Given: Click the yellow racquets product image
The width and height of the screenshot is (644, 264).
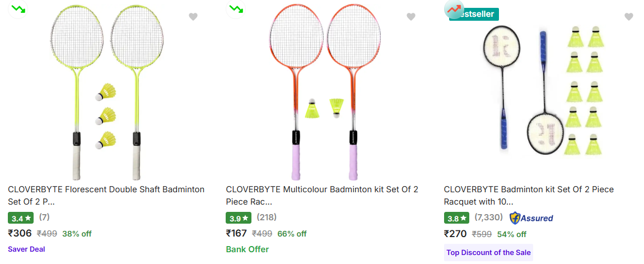Looking at the screenshot, I should 106,92.
